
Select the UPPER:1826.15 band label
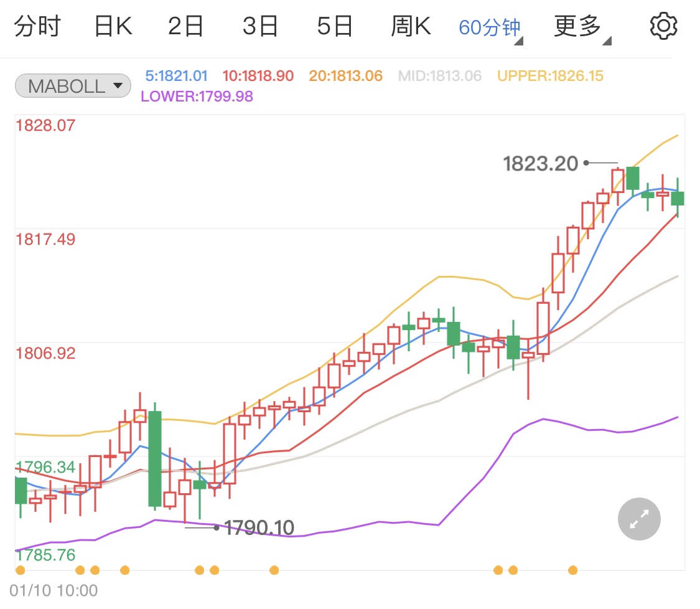pos(550,75)
